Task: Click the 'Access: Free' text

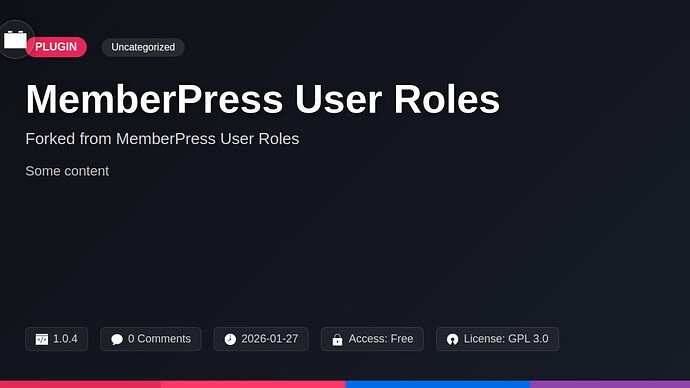Action: pyautogui.click(x=381, y=339)
